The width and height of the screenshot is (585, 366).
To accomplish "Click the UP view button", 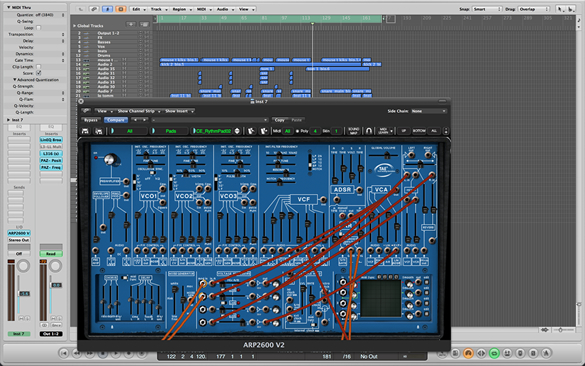I will (x=404, y=131).
